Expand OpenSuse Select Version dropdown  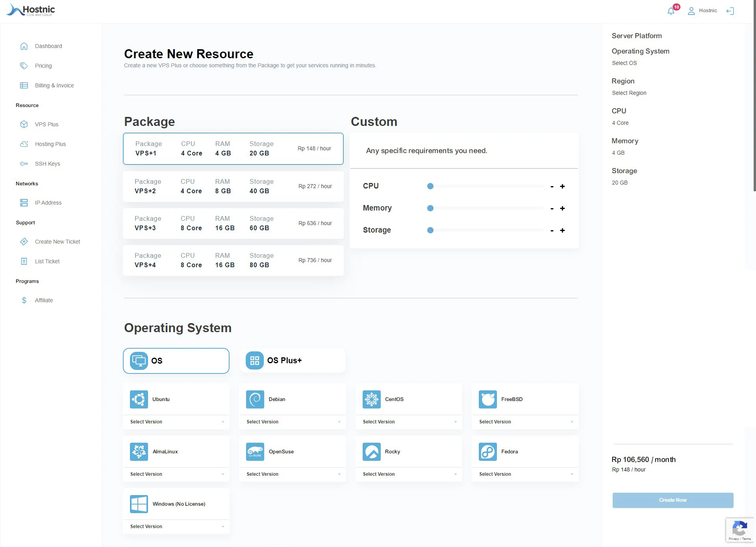[293, 474]
